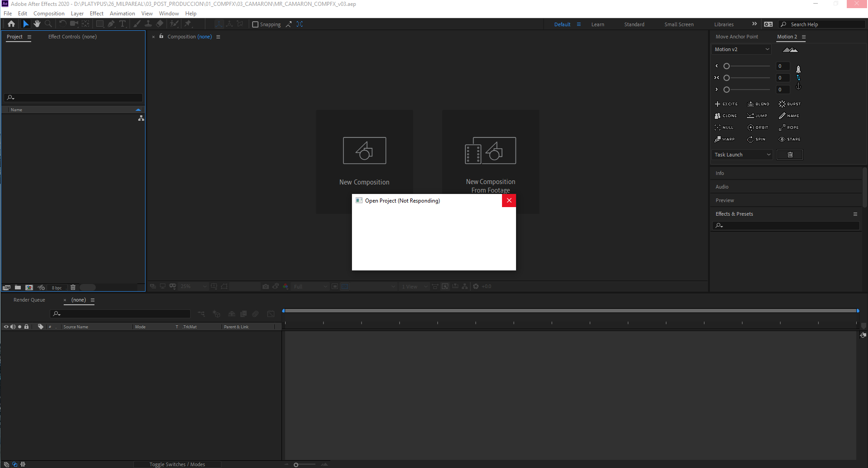
Task: Open the Motion v2 preset dropdown
Action: (741, 49)
